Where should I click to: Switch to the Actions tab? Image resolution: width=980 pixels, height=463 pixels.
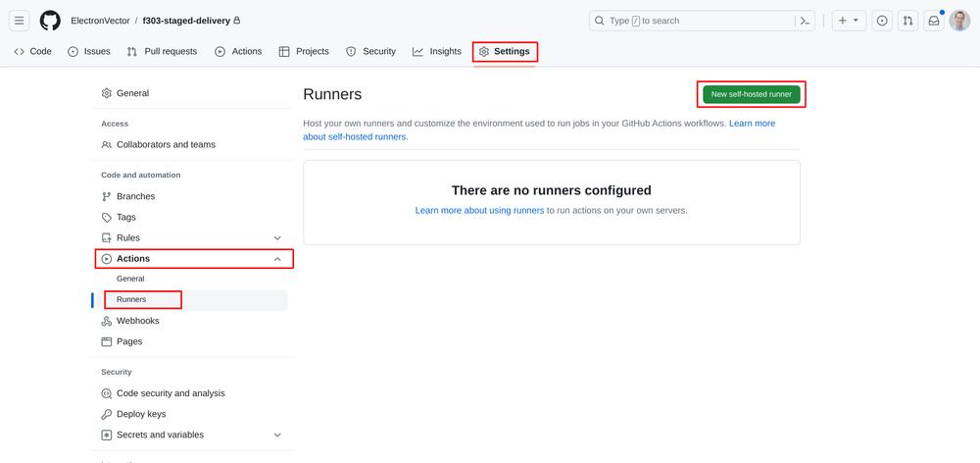pos(238,51)
